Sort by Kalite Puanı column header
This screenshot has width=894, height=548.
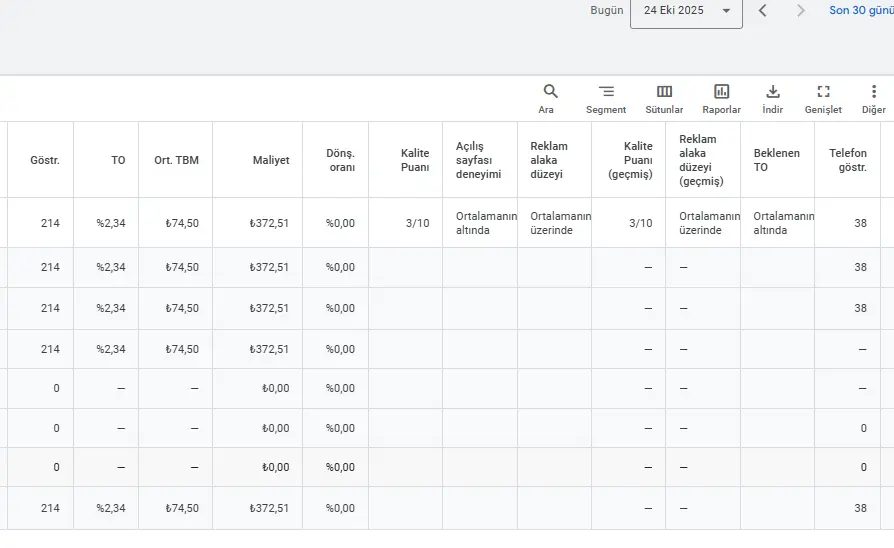[415, 160]
